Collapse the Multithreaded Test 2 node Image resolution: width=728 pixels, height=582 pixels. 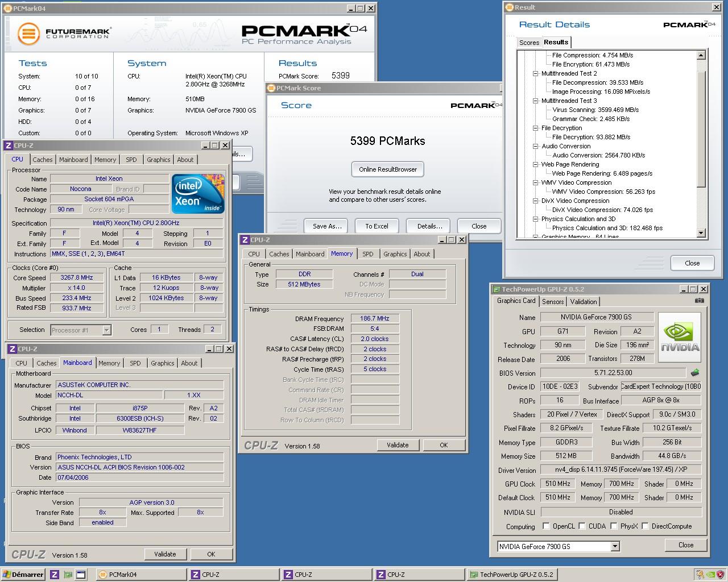coord(535,73)
